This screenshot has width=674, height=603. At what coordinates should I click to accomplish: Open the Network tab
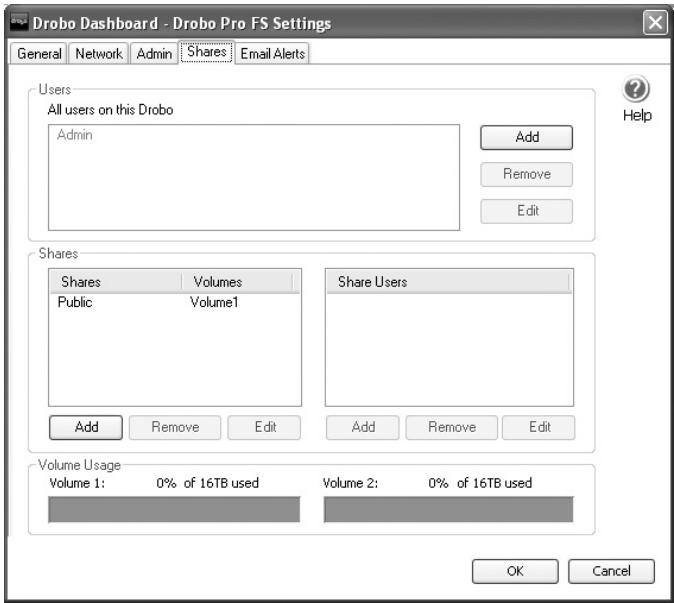(98, 54)
